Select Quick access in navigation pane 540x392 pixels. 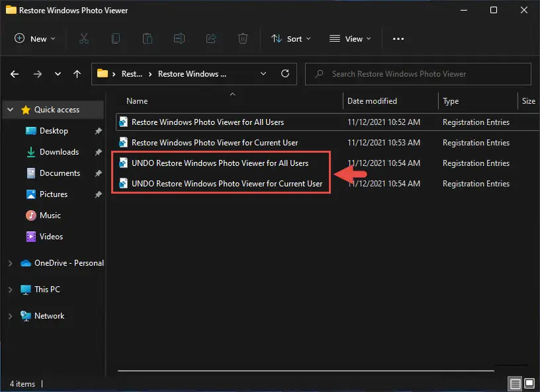click(x=57, y=110)
